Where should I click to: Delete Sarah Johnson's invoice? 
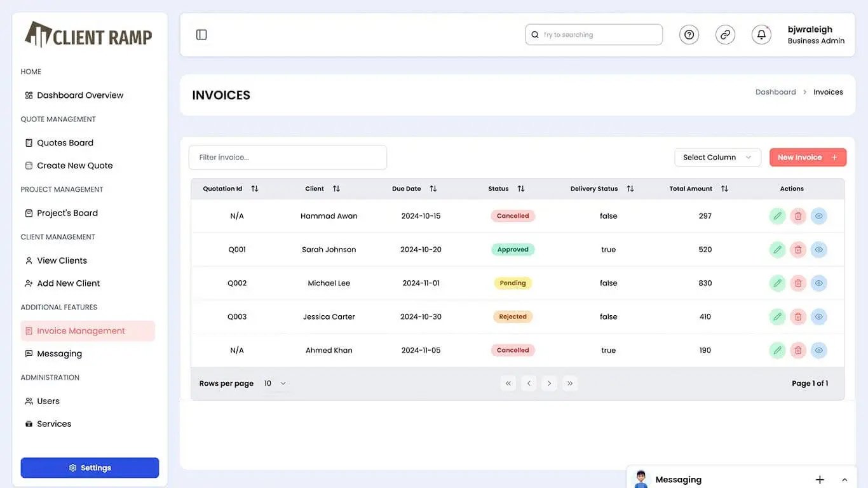pyautogui.click(x=798, y=250)
